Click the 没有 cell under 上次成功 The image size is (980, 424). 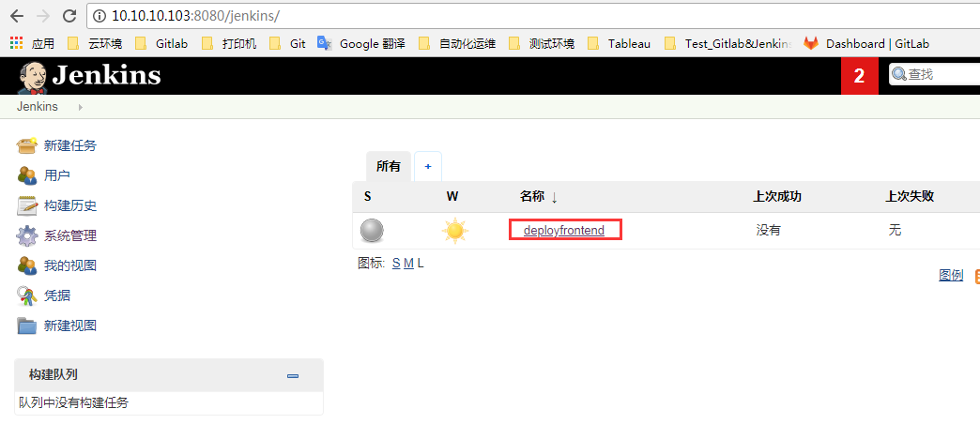(x=768, y=231)
